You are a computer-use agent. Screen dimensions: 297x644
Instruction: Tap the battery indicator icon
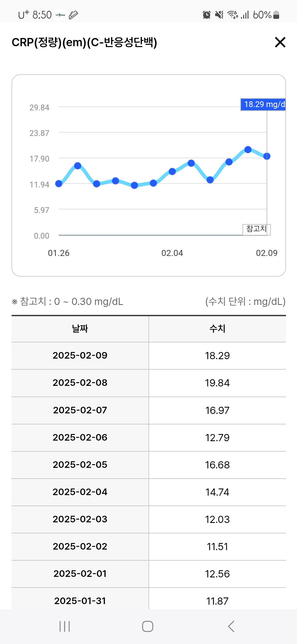pos(276,15)
